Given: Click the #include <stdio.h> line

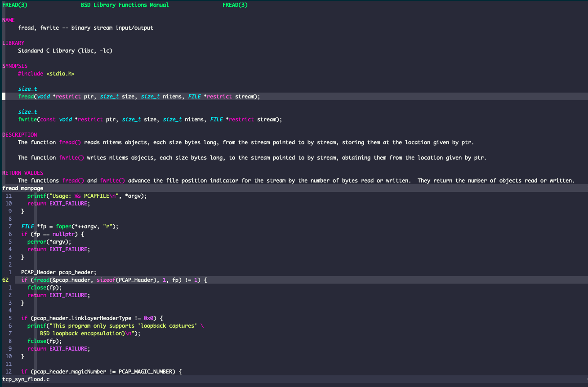Looking at the screenshot, I should (x=46, y=74).
